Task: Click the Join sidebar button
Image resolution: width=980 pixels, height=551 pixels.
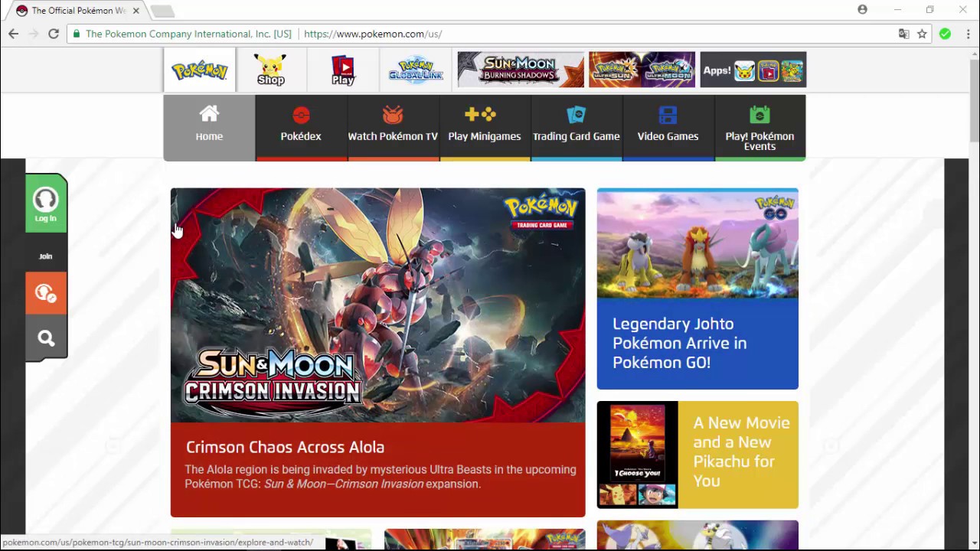Action: click(x=46, y=256)
